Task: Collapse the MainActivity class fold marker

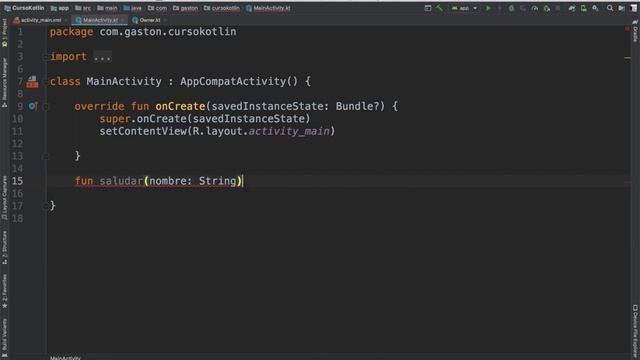Action: click(x=46, y=82)
